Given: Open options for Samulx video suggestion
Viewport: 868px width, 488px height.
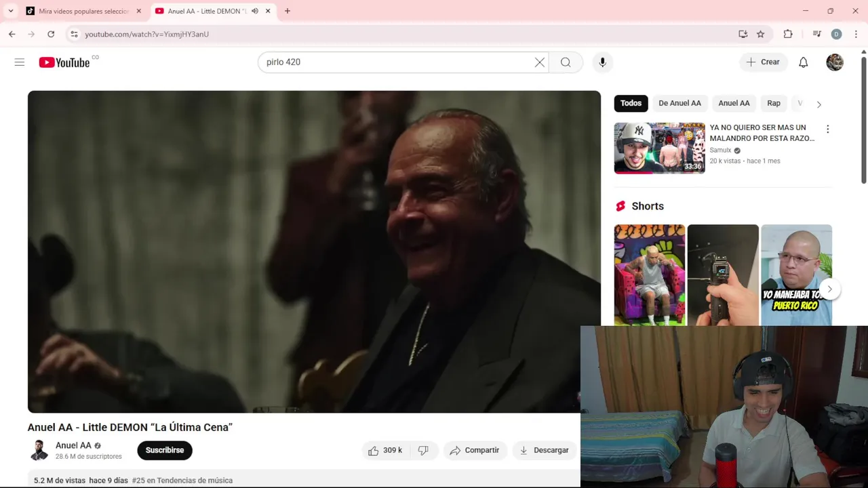Looking at the screenshot, I should click(827, 129).
